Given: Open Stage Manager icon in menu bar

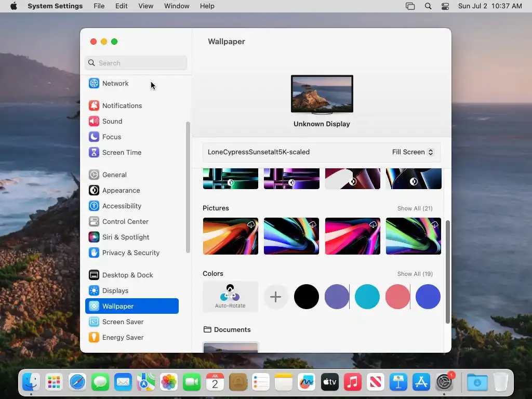Looking at the screenshot, I should click(410, 6).
